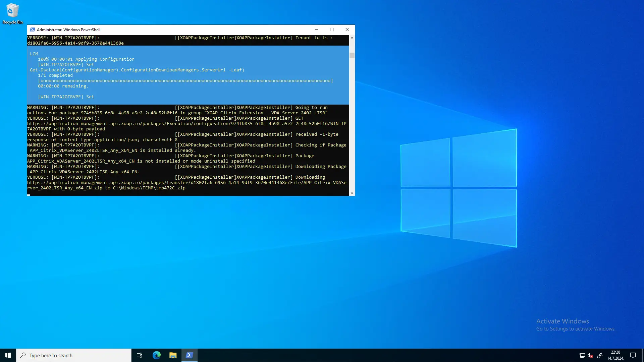Open the Recycle Bin desktop icon
Image resolution: width=644 pixels, height=362 pixels.
click(x=13, y=14)
